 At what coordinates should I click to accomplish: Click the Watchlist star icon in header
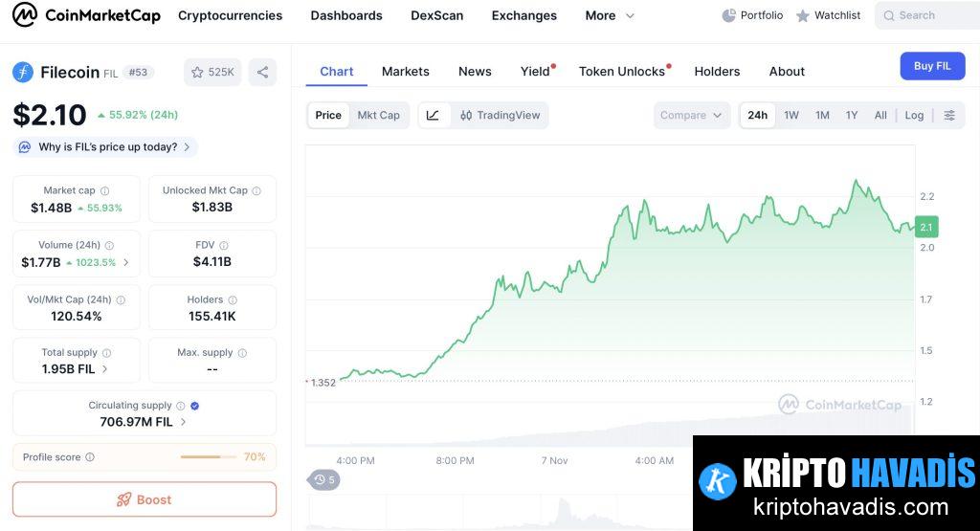pos(803,15)
